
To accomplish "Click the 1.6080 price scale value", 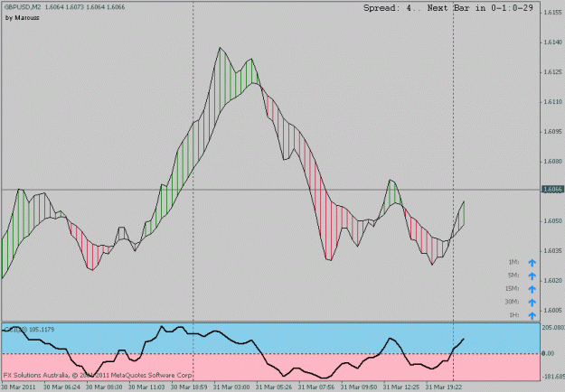I will point(553,162).
